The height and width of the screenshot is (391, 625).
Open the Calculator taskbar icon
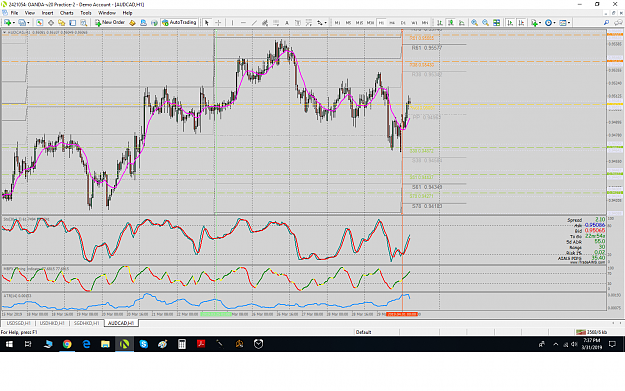click(182, 344)
